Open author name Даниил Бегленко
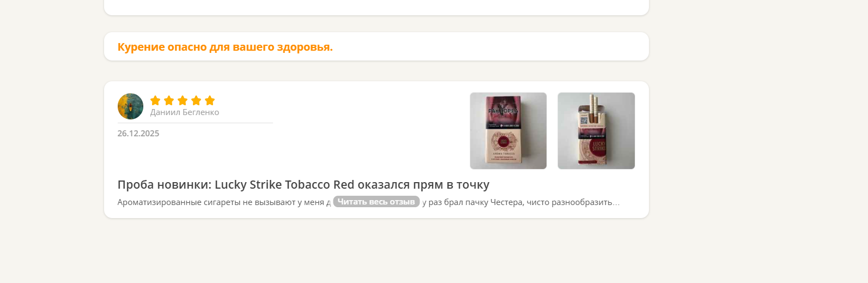 185,112
